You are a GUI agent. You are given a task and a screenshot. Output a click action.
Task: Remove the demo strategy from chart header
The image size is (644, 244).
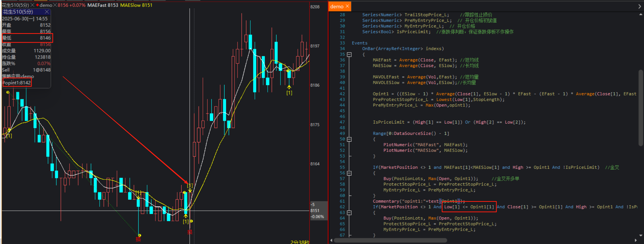coord(55,5)
